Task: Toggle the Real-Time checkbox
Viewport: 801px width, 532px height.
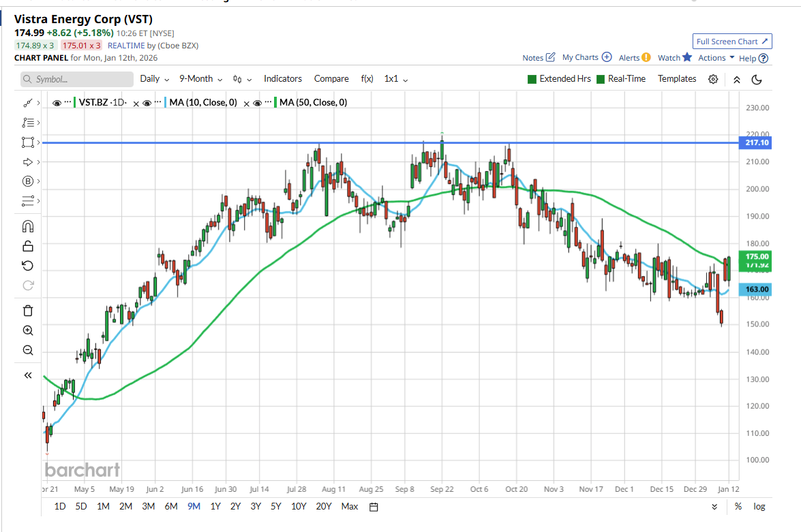Action: coord(601,79)
